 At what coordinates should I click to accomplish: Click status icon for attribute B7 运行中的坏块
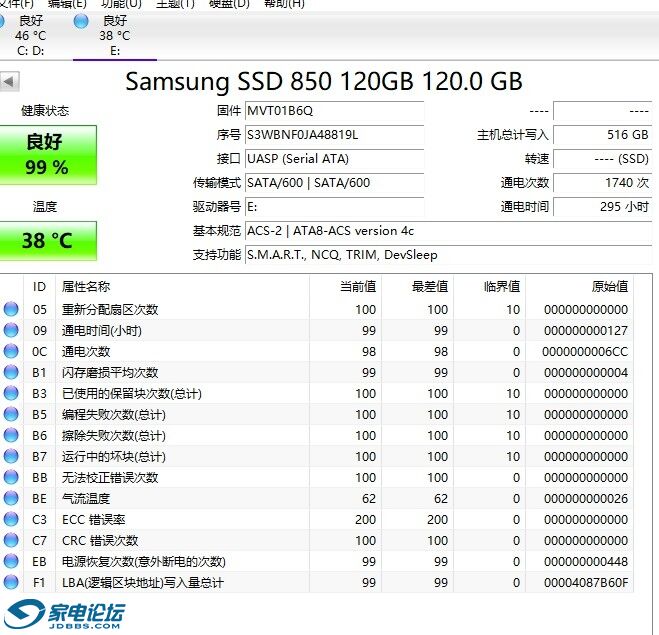tap(11, 456)
